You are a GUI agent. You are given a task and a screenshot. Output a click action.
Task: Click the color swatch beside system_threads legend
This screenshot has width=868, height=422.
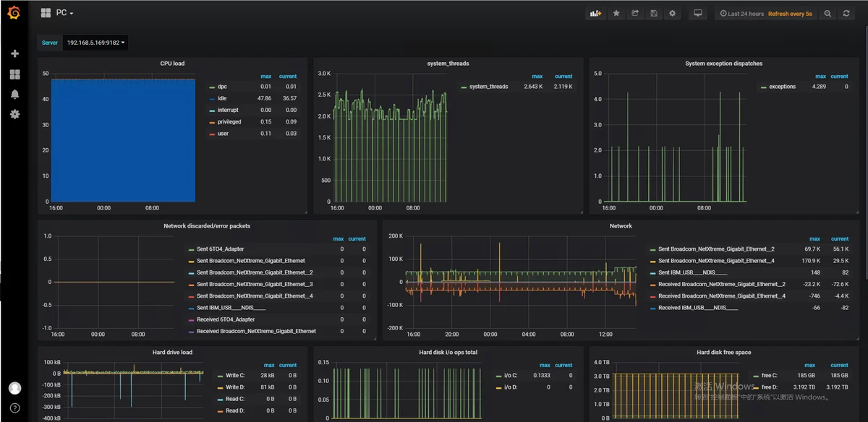point(464,87)
